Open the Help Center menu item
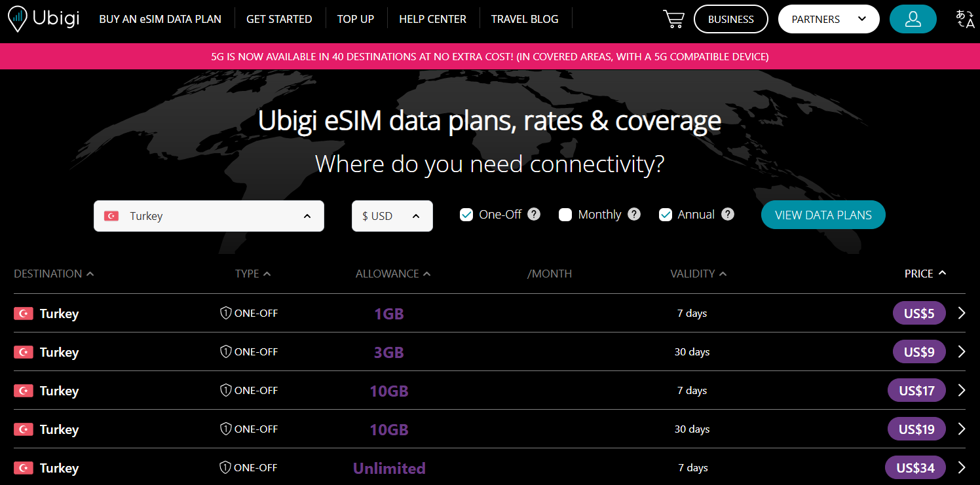Image resolution: width=980 pixels, height=485 pixels. click(x=432, y=19)
